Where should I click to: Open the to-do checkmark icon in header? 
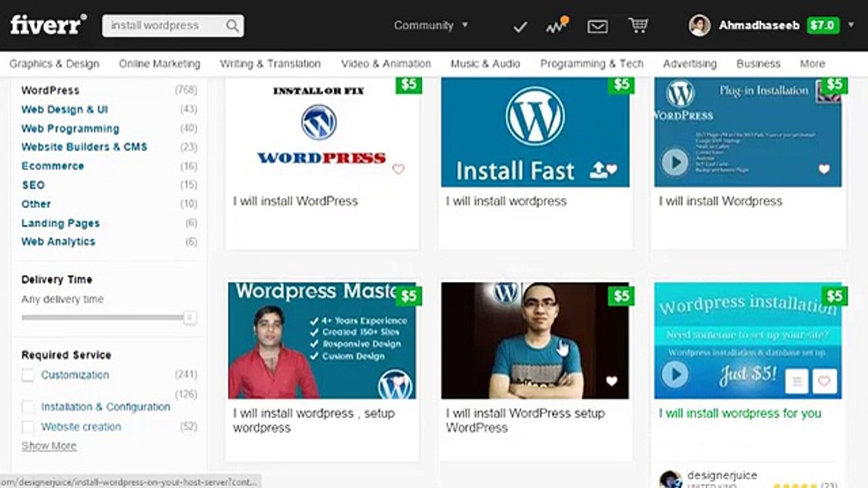click(x=520, y=26)
